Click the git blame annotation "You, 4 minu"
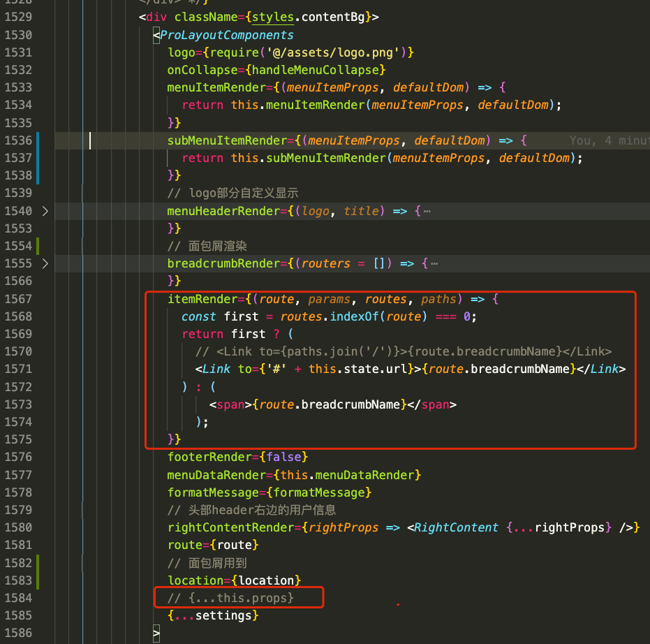 pos(607,140)
